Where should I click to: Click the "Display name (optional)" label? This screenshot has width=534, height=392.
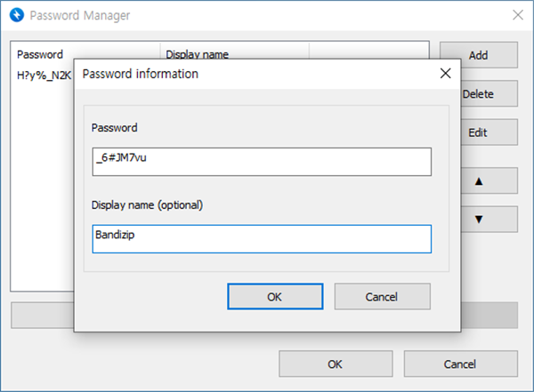point(148,205)
